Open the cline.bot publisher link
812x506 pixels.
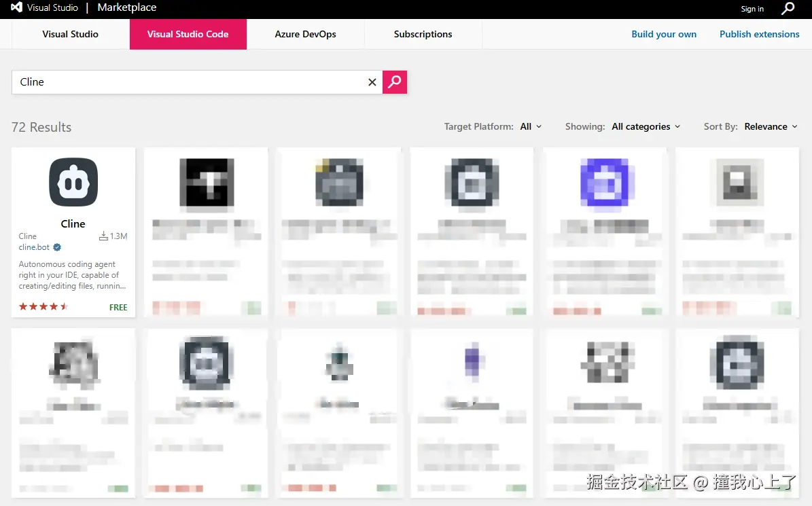(x=34, y=247)
